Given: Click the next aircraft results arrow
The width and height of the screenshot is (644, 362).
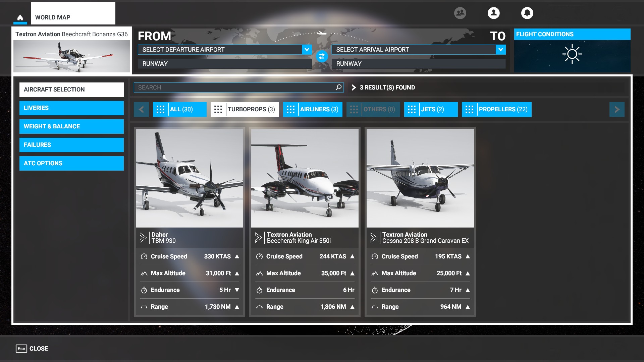Looking at the screenshot, I should pyautogui.click(x=617, y=109).
